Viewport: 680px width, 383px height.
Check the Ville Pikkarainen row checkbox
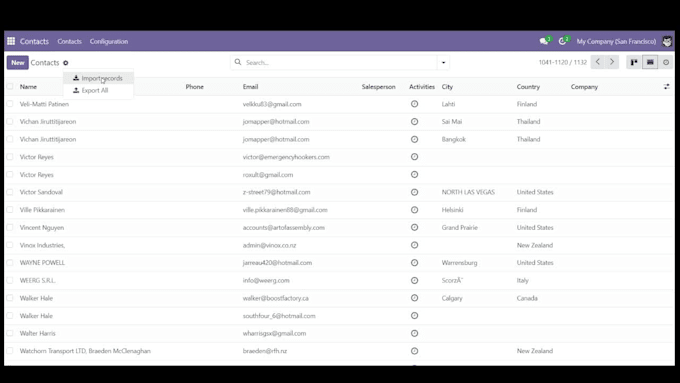(x=10, y=210)
